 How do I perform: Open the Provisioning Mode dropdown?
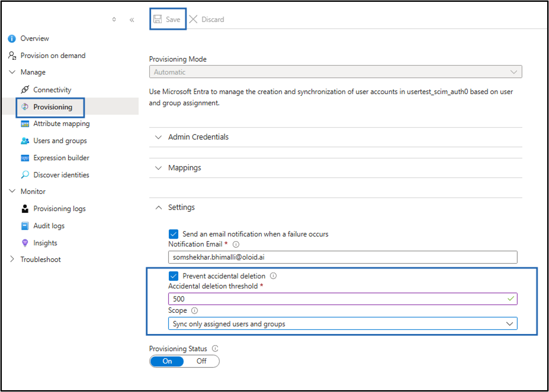coord(336,72)
